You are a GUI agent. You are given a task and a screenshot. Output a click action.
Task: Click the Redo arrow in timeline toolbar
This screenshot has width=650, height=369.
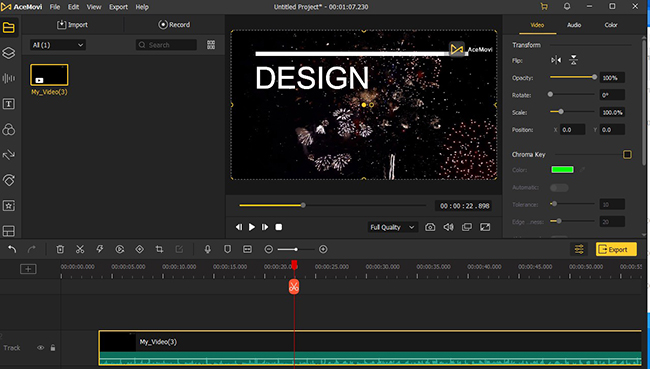click(x=32, y=249)
